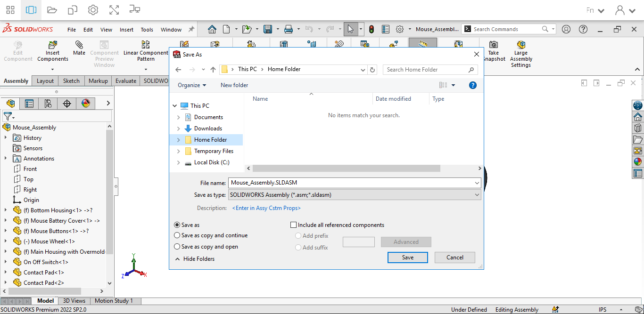The image size is (644, 314).
Task: Click the Take Snapshot tool
Action: tap(494, 52)
